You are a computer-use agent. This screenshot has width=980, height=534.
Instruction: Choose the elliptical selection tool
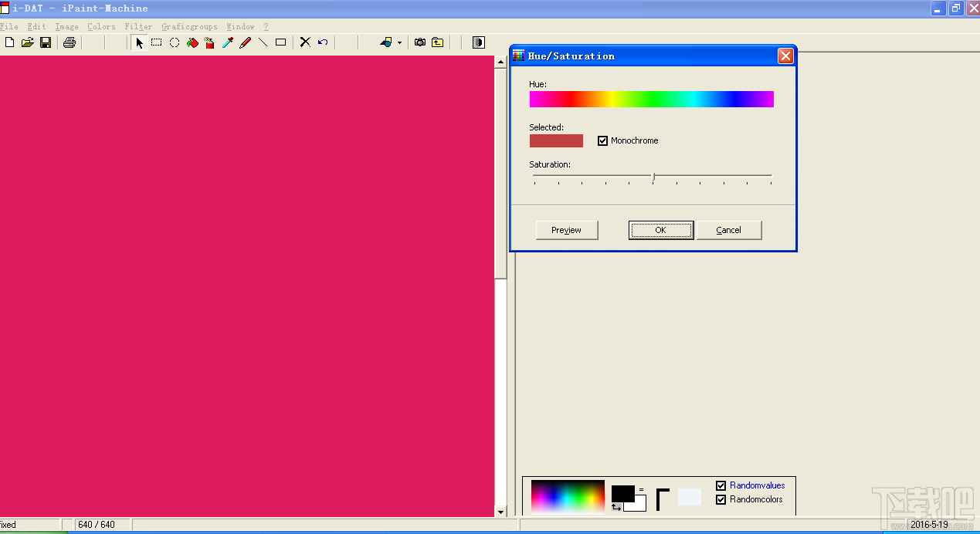click(x=174, y=42)
